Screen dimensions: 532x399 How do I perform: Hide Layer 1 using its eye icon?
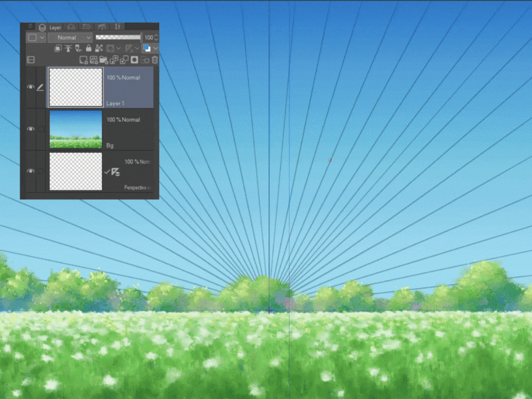(x=30, y=87)
